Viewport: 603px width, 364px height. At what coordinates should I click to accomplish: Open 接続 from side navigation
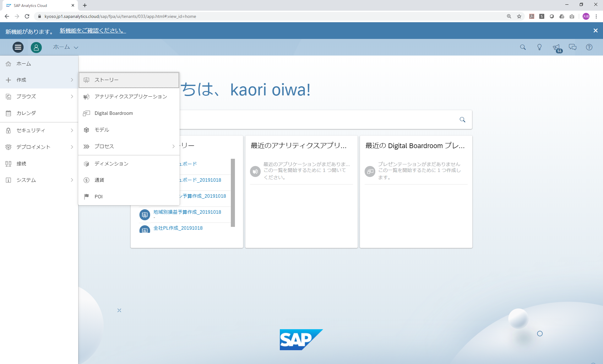pyautogui.click(x=39, y=163)
